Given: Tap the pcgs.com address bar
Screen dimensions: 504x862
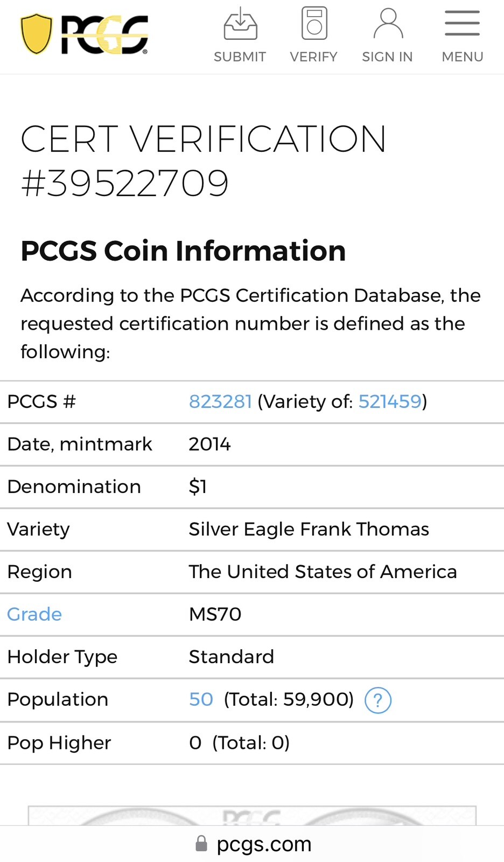Looking at the screenshot, I should [x=264, y=844].
